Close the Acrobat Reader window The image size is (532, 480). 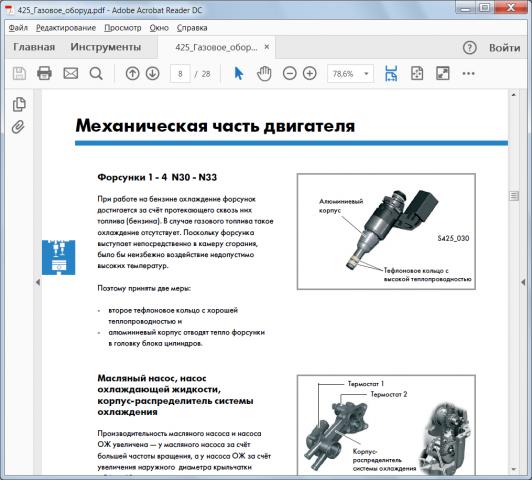point(511,8)
